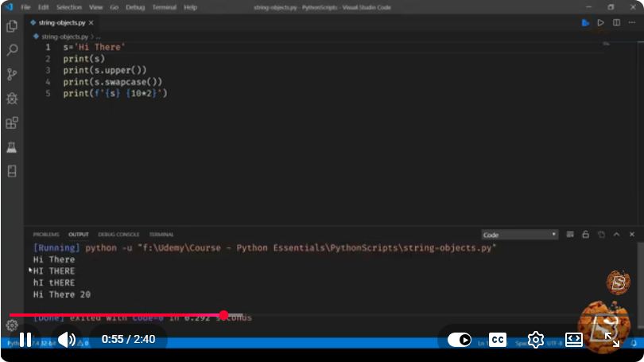The width and height of the screenshot is (644, 362).
Task: Switch to the Terminal panel tab
Action: pos(161,235)
